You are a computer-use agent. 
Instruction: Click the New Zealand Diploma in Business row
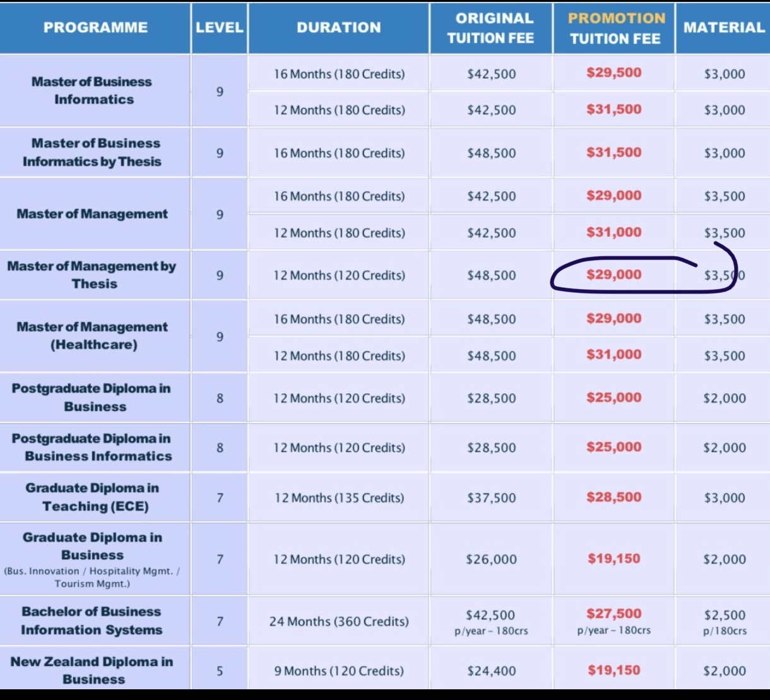pyautogui.click(x=93, y=670)
